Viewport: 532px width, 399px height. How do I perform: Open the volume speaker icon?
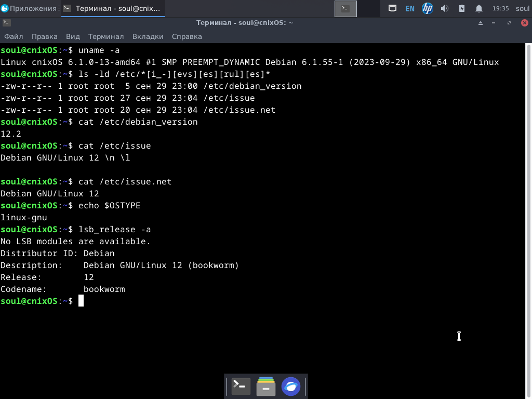pyautogui.click(x=445, y=8)
